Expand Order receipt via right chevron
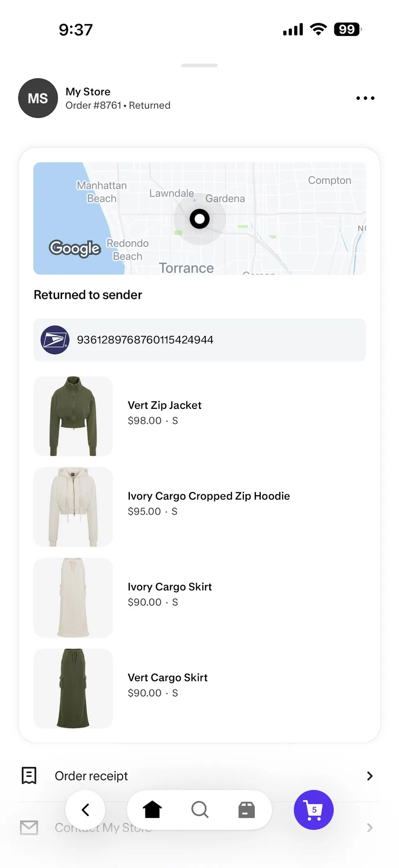399x868 pixels. point(370,776)
